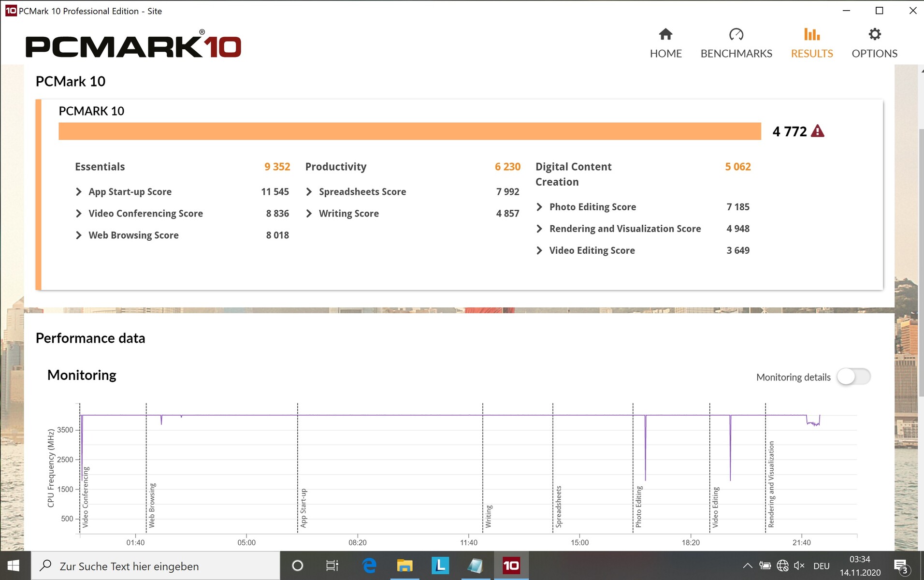Screen dimensions: 924x580
Task: Click the muted volume tray icon
Action: click(799, 565)
